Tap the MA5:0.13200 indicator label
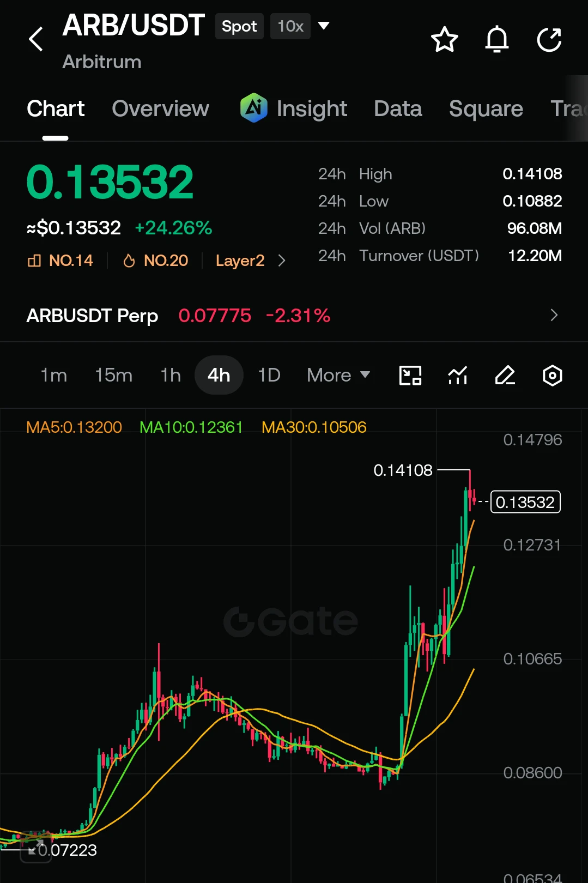 pos(74,427)
